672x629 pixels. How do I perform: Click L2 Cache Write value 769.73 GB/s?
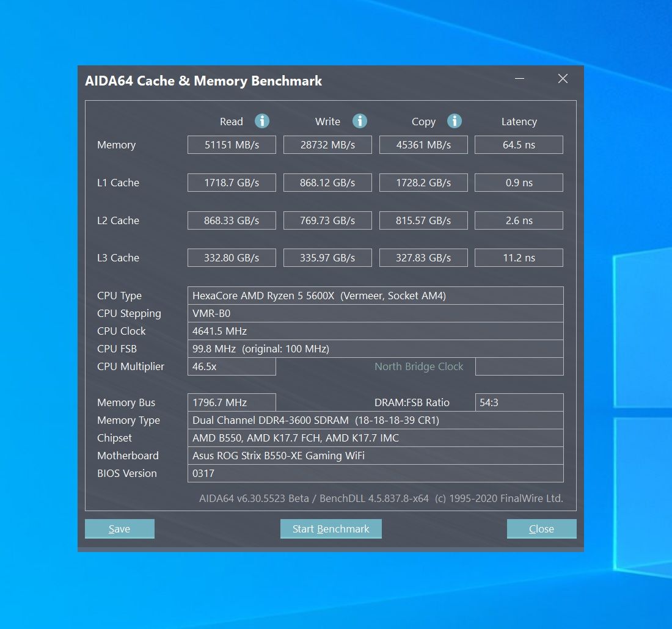click(x=327, y=220)
